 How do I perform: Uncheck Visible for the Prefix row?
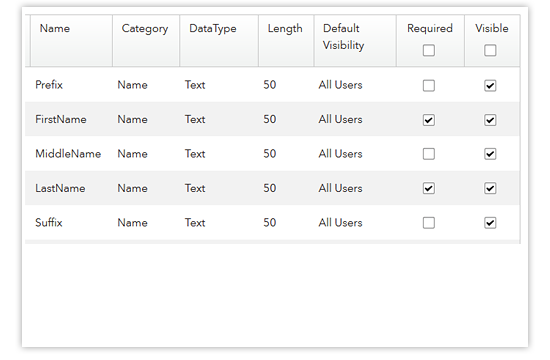pos(490,85)
